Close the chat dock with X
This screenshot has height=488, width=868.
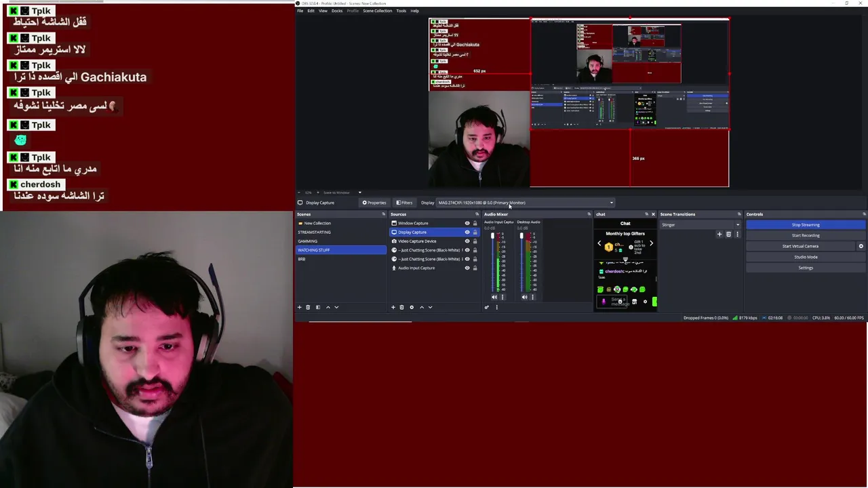point(653,214)
